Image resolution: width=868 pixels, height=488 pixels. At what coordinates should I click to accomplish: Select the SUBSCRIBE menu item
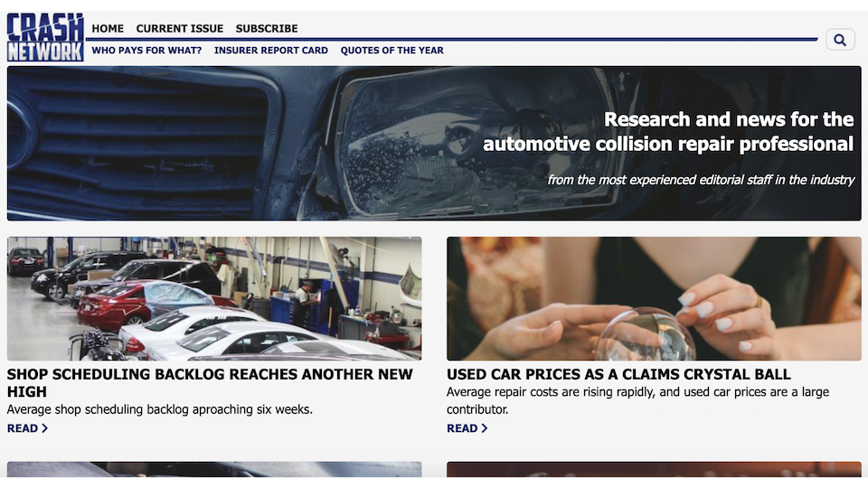(267, 28)
